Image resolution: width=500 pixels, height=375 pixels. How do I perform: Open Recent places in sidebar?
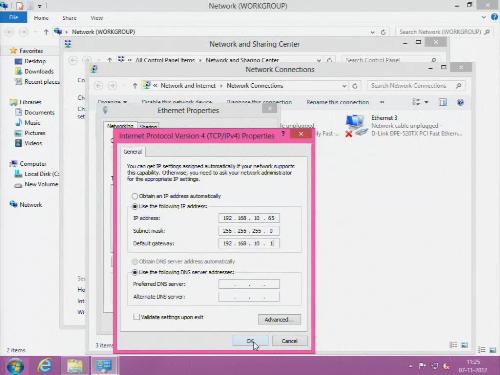[42, 82]
